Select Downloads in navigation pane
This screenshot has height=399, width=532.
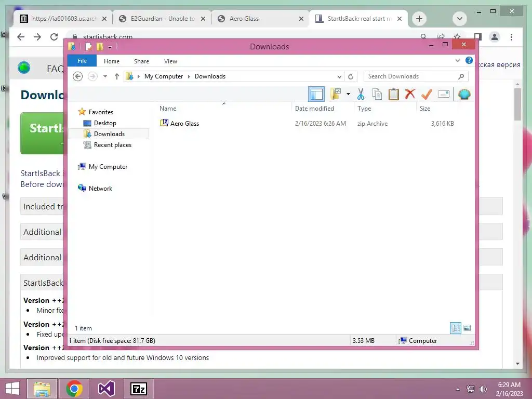pos(109,134)
